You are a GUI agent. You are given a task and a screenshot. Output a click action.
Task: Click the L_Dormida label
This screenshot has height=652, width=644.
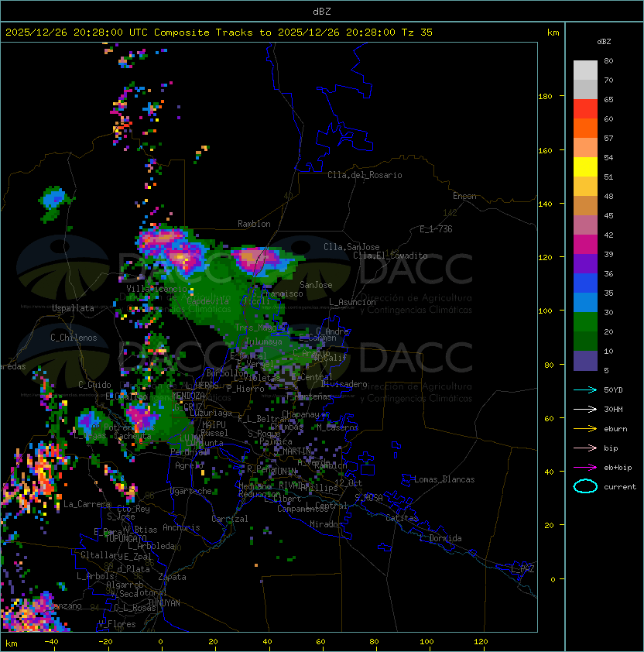[x=440, y=538]
